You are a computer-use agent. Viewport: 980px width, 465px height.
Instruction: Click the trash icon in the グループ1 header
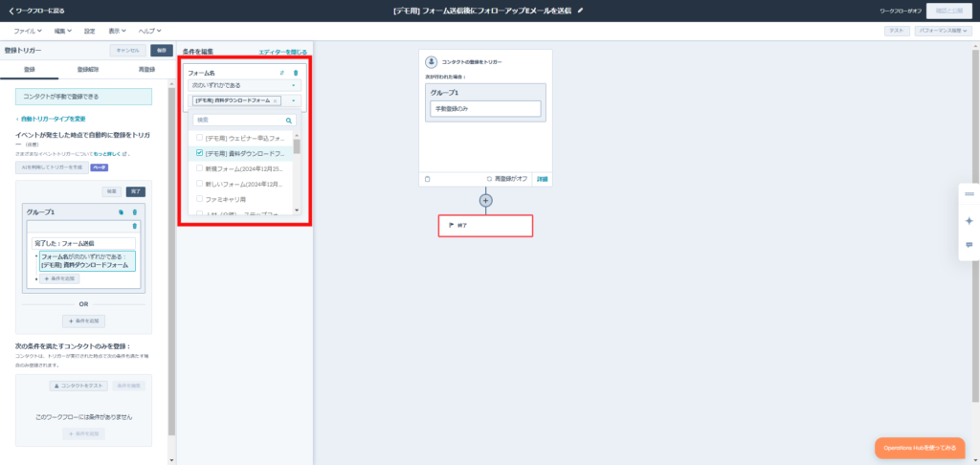(x=134, y=212)
